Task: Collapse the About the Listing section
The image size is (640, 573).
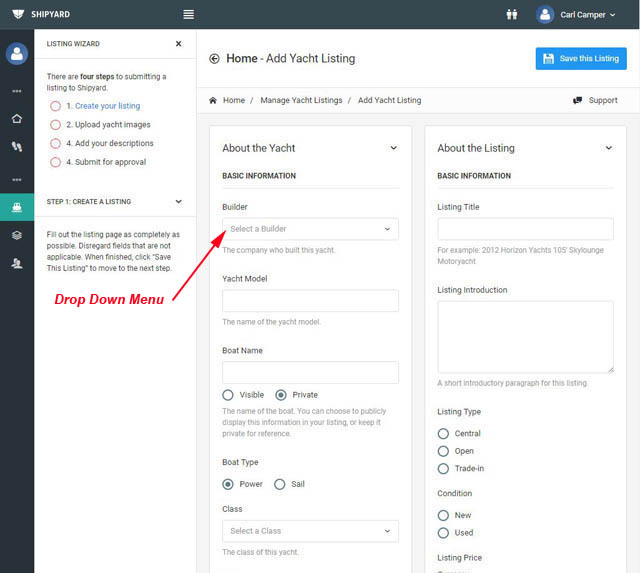Action: (608, 148)
